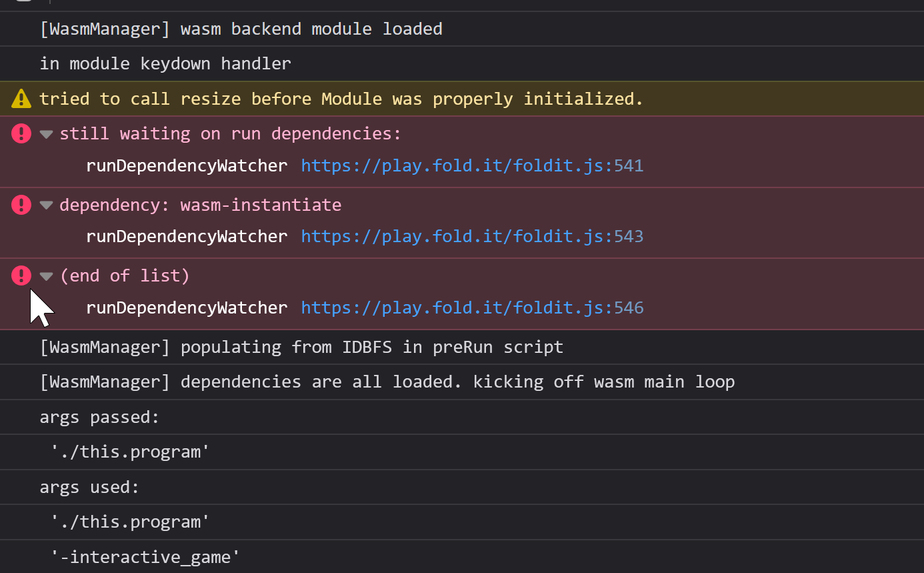Click 'populating from IDBFS in preRun script' entry
The height and width of the screenshot is (573, 924).
click(x=301, y=348)
